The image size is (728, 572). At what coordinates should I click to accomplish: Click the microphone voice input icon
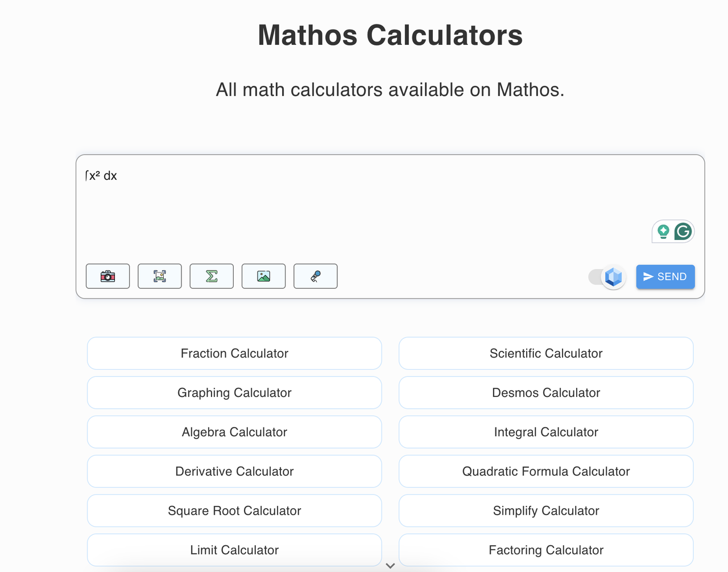(316, 276)
